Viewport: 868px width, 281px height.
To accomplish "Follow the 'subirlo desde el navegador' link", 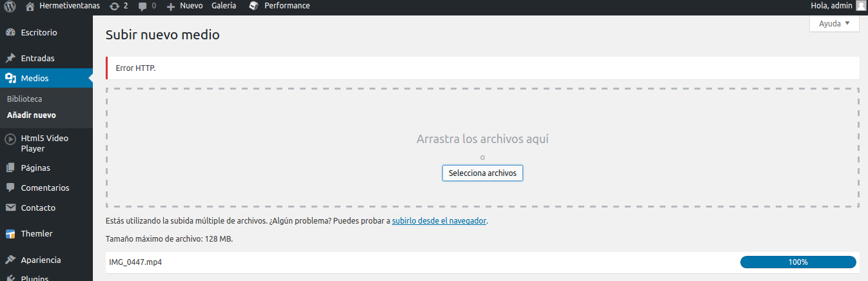I will click(439, 220).
